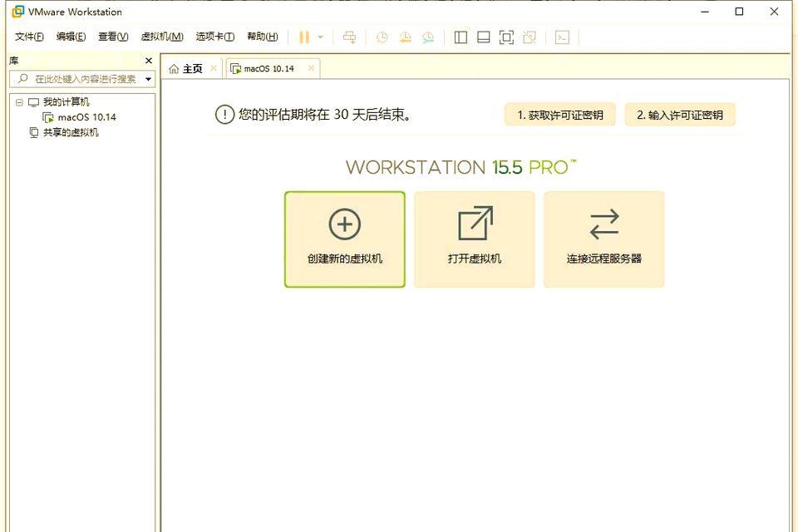Enter full screen mode via toolbar icon

click(x=506, y=37)
